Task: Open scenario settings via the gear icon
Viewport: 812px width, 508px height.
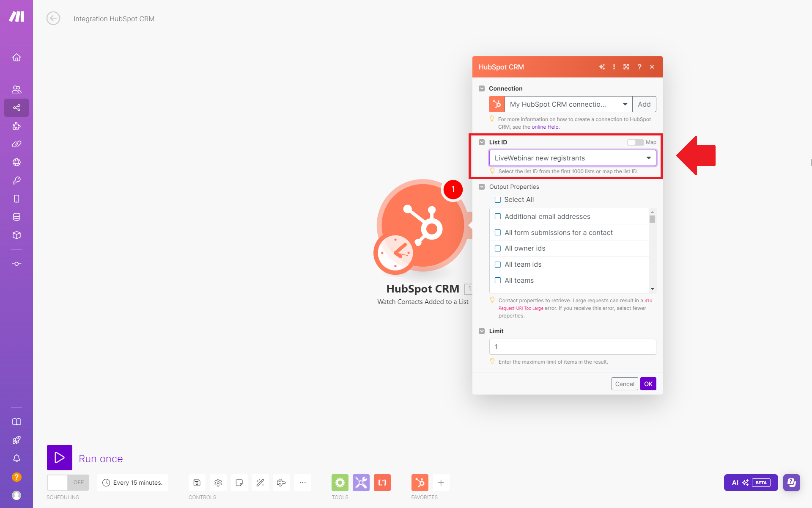Action: tap(218, 483)
